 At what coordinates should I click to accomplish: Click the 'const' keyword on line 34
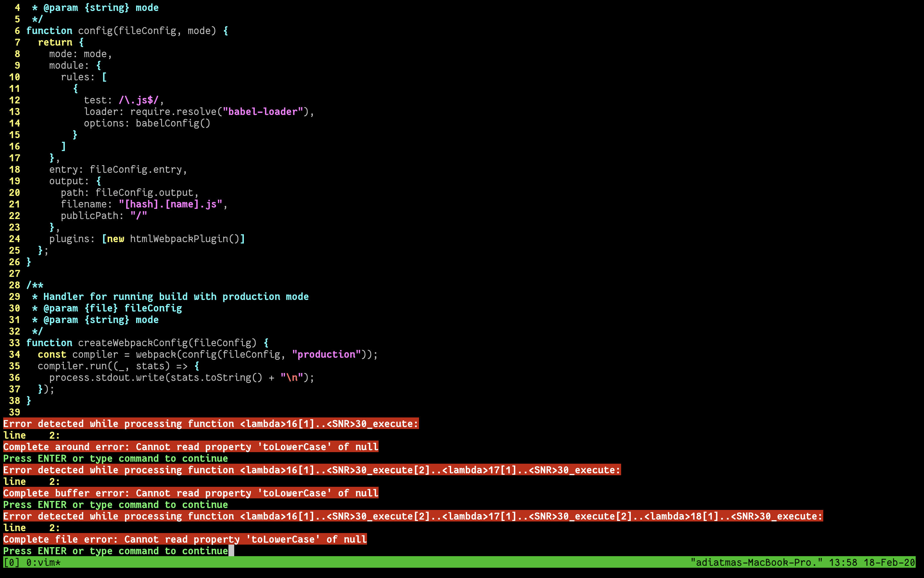(x=52, y=355)
